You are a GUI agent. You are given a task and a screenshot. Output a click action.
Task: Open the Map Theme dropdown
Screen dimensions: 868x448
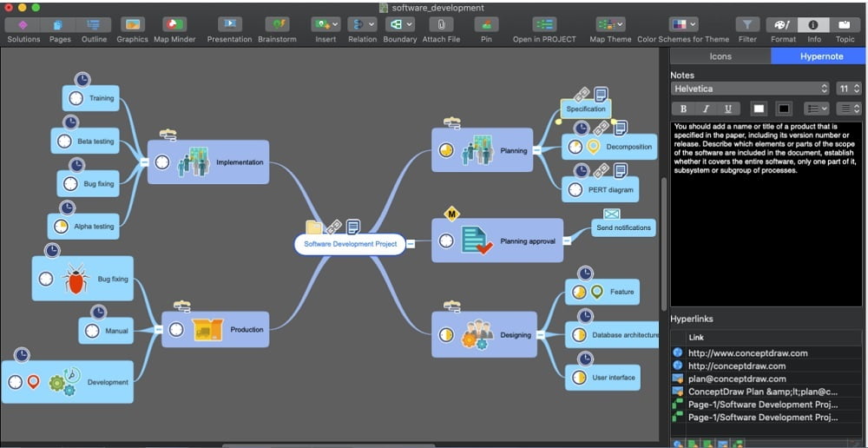[610, 25]
